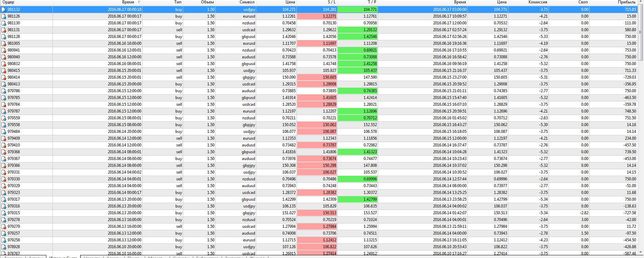644x258 pixels.
Task: Click the swap value 9.00
Action: [x=585, y=118]
